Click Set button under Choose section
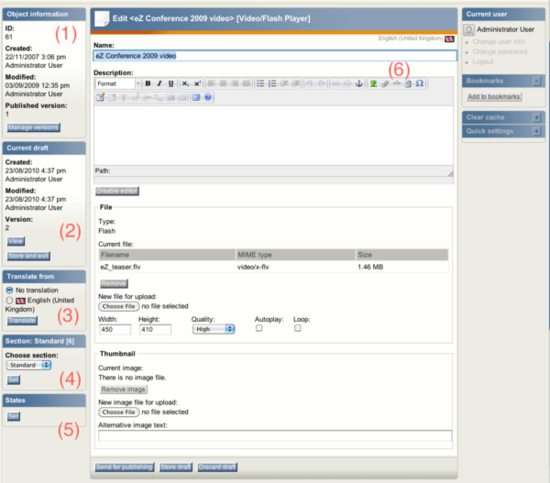Screen dimensions: 550x483 [x=13, y=380]
